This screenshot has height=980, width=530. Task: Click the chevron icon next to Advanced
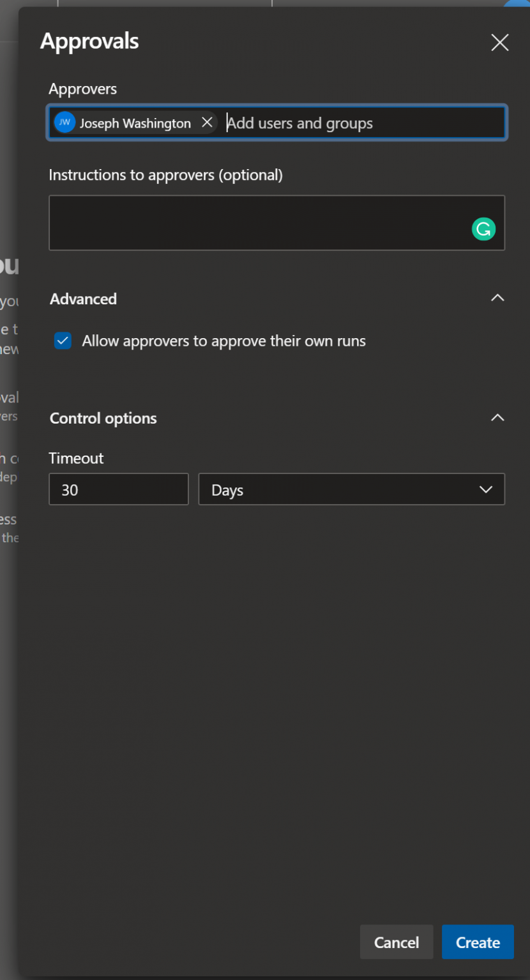coord(497,297)
